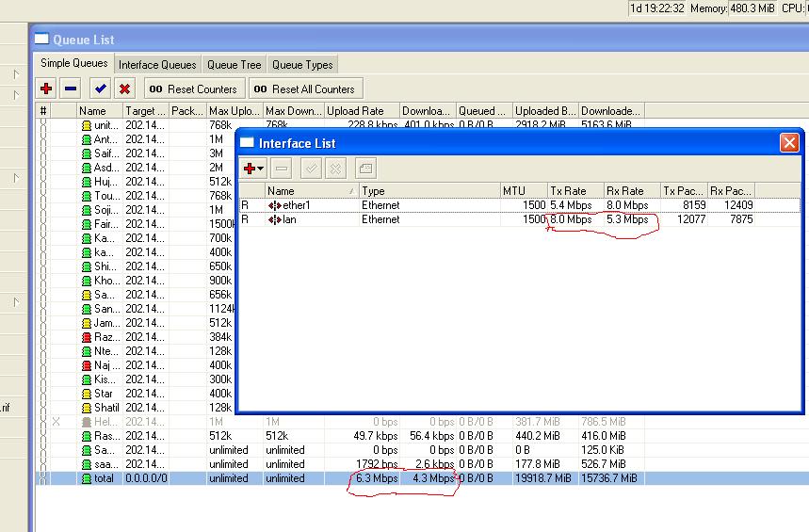Click the Downloade... column header
Image resolution: width=809 pixels, height=532 pixels.
point(612,111)
